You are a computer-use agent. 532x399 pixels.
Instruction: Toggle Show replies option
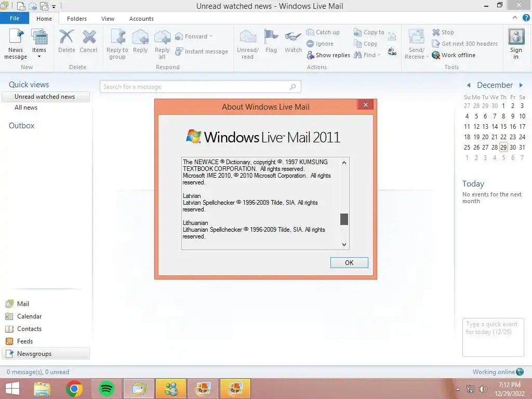point(328,55)
